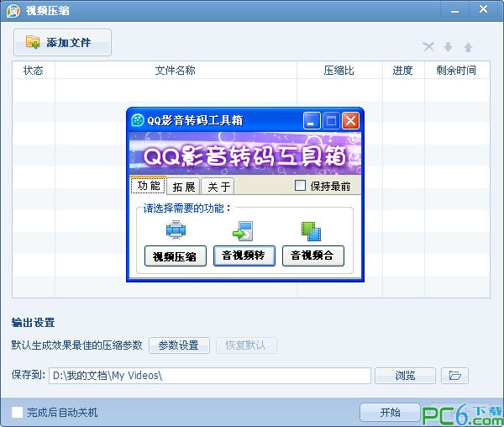Switch to the 功能 tab
Image resolution: width=504 pixels, height=427 pixels.
tap(148, 186)
